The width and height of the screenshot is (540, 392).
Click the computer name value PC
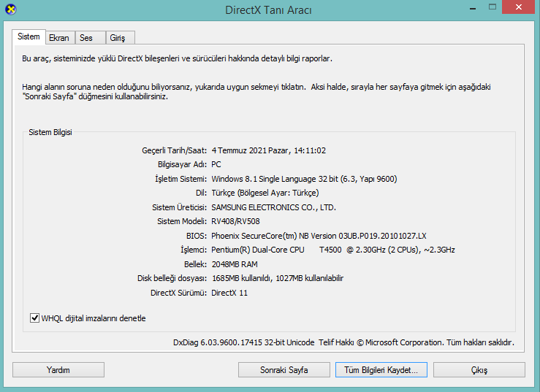216,164
